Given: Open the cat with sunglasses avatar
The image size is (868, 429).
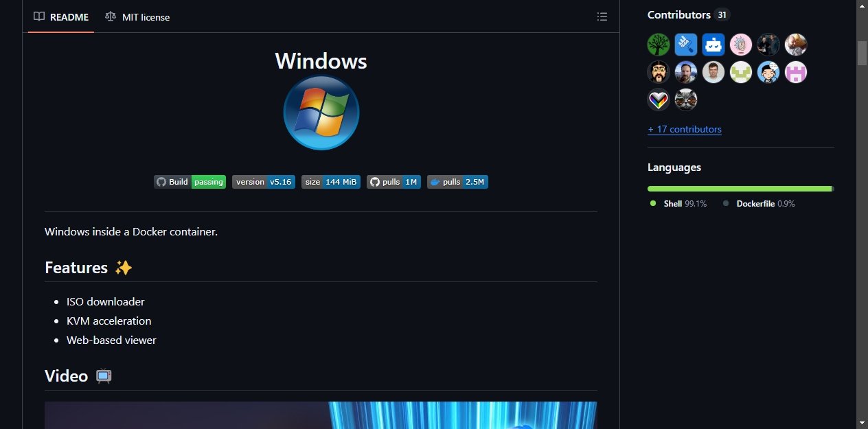Looking at the screenshot, I should click(x=686, y=100).
